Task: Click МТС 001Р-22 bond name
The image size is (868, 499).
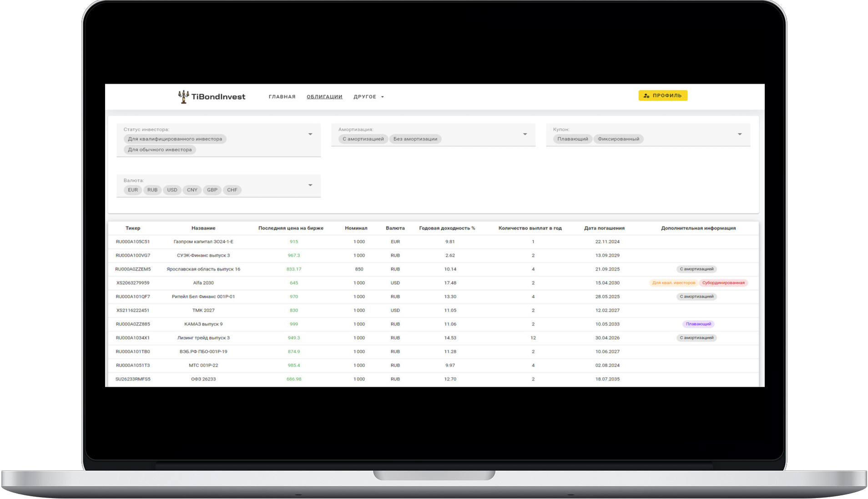Action: click(203, 365)
